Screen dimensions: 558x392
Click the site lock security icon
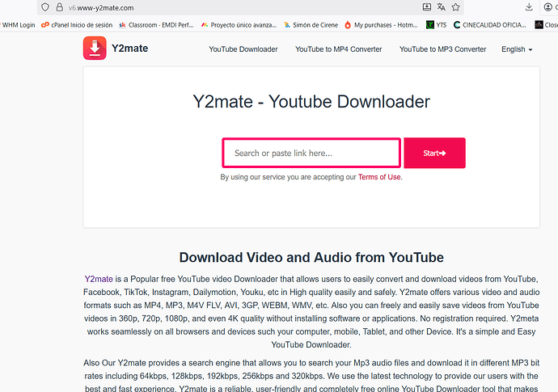tap(59, 7)
